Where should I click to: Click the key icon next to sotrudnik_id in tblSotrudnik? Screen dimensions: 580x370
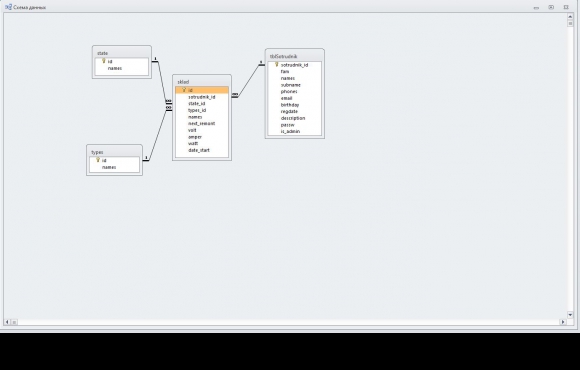[276, 65]
